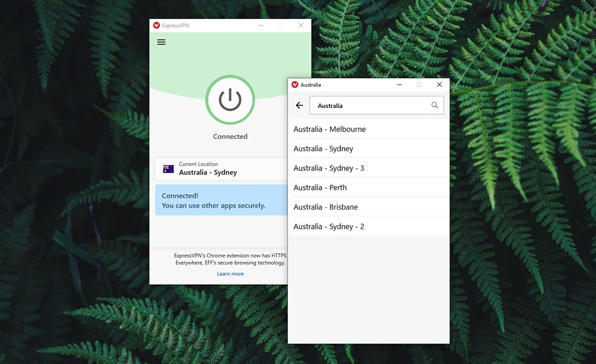Pick Australia - Perth server
Screen dimensions: 596x364
(320, 187)
